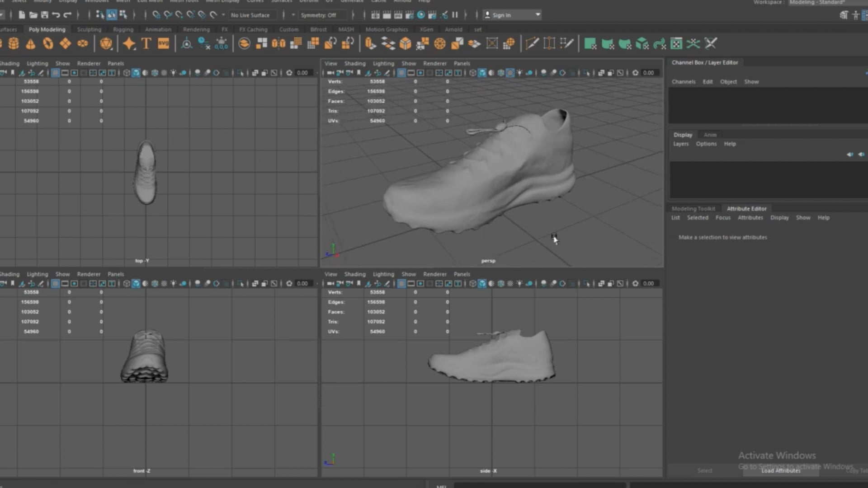Click the green box mapping shelf icon
868x488 pixels.
click(x=642, y=44)
